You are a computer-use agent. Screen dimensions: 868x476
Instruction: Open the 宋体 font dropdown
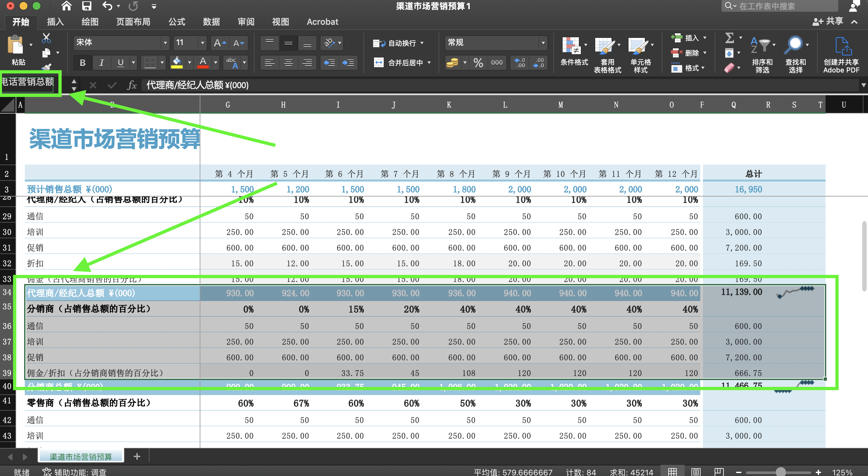click(x=165, y=42)
